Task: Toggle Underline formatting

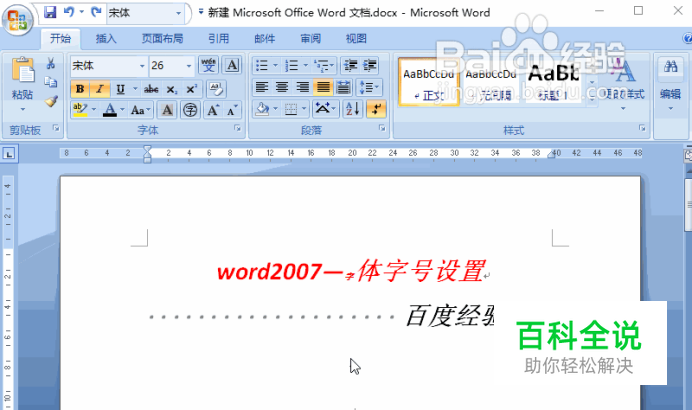Action: (120, 89)
